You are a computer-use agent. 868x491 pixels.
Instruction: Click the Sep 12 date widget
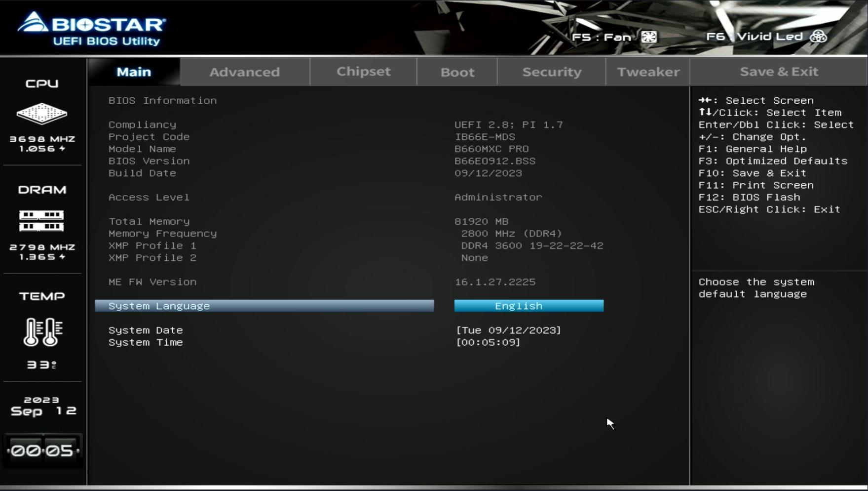42,407
